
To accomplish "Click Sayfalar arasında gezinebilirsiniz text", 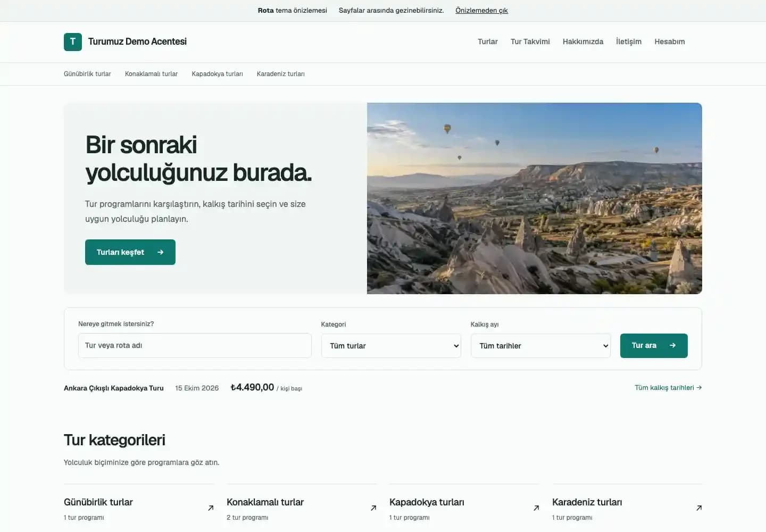I will [x=392, y=11].
